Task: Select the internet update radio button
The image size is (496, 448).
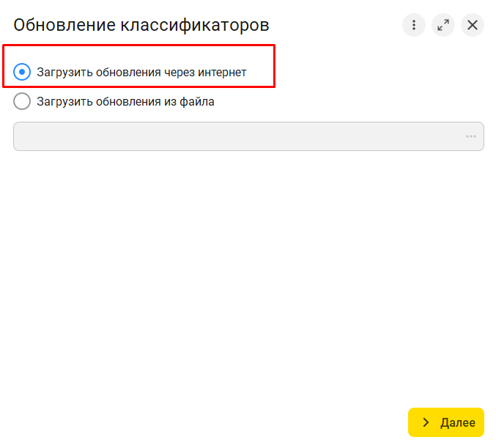Action: click(22, 72)
